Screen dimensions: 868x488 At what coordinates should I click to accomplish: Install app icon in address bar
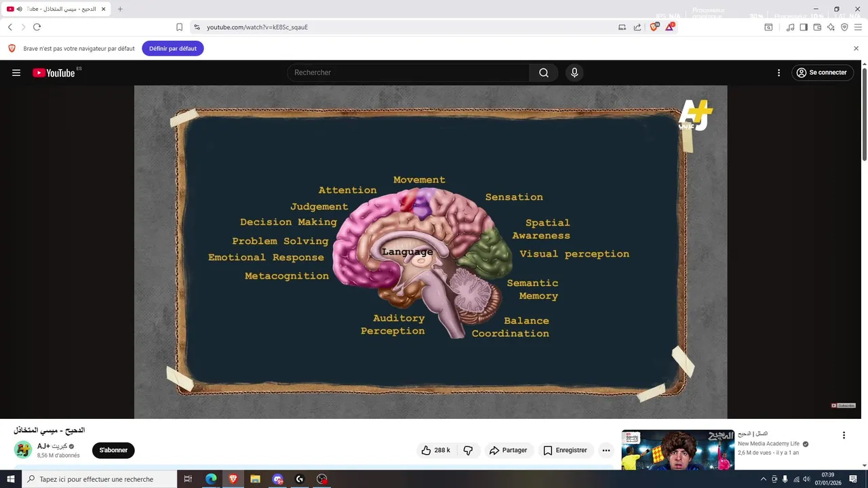[622, 27]
